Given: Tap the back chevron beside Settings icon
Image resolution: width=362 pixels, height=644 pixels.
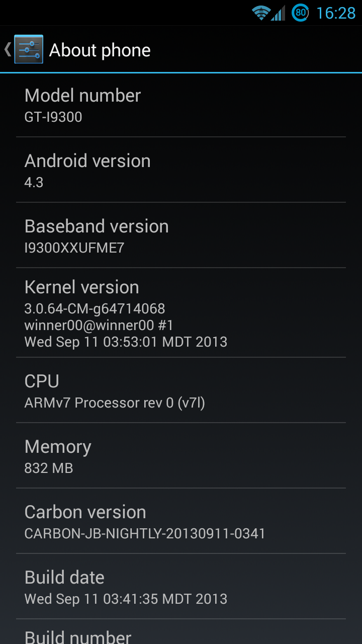Looking at the screenshot, I should pos(8,49).
